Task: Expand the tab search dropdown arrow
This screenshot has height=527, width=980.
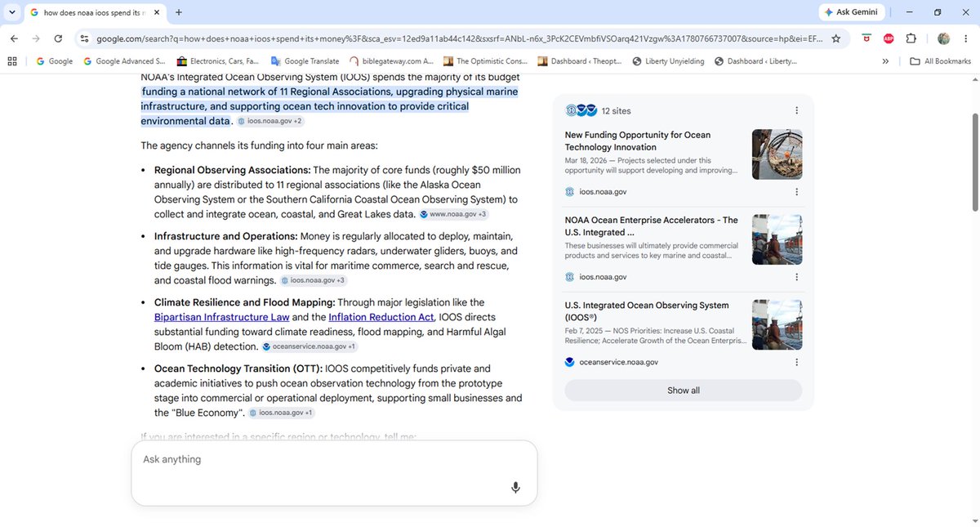Action: [11, 12]
